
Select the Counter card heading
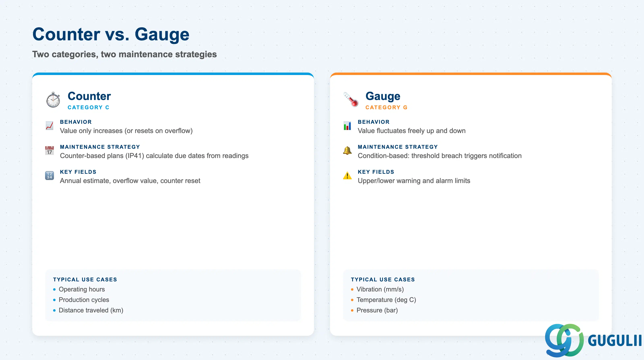click(x=89, y=96)
